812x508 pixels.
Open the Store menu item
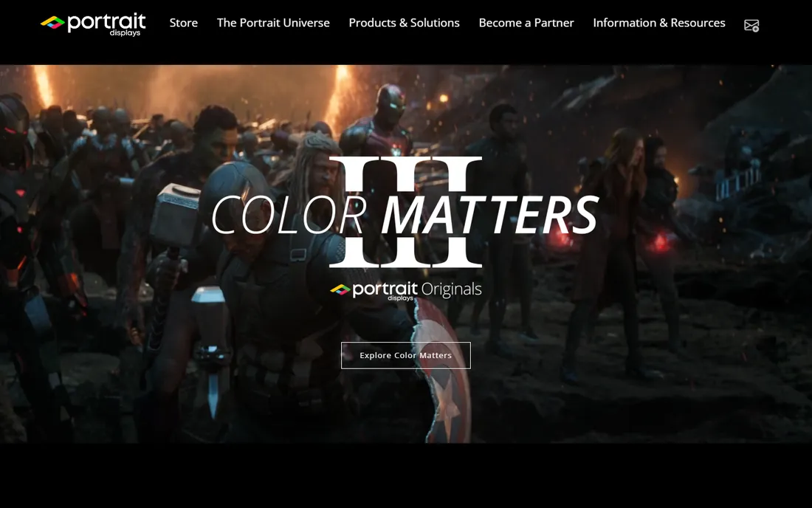click(183, 23)
